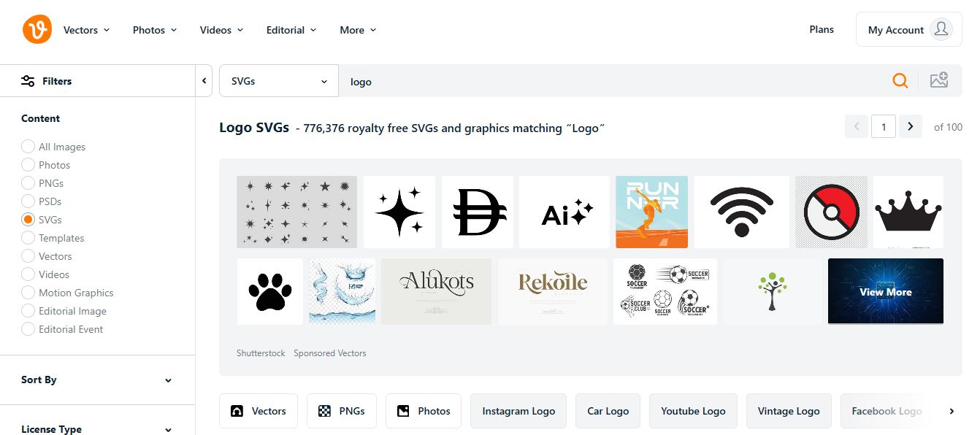Click the Plans link
Viewport: 980px width, 435px height.
(x=822, y=29)
